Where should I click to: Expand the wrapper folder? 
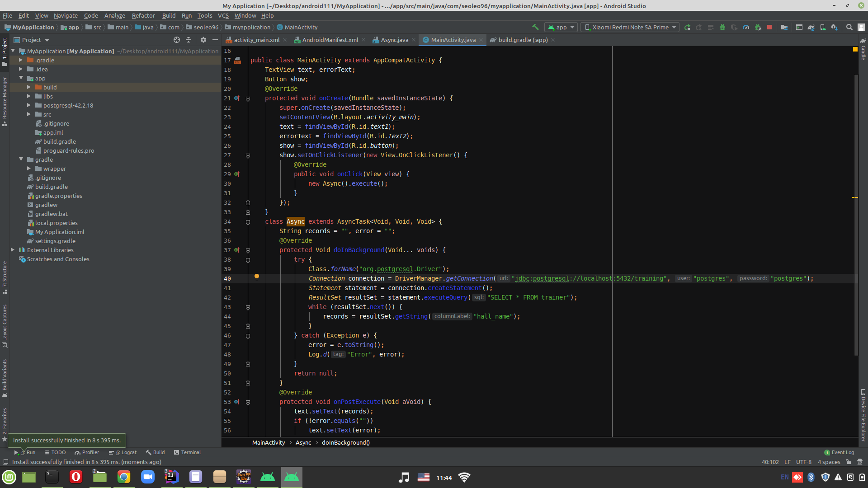[29, 169]
